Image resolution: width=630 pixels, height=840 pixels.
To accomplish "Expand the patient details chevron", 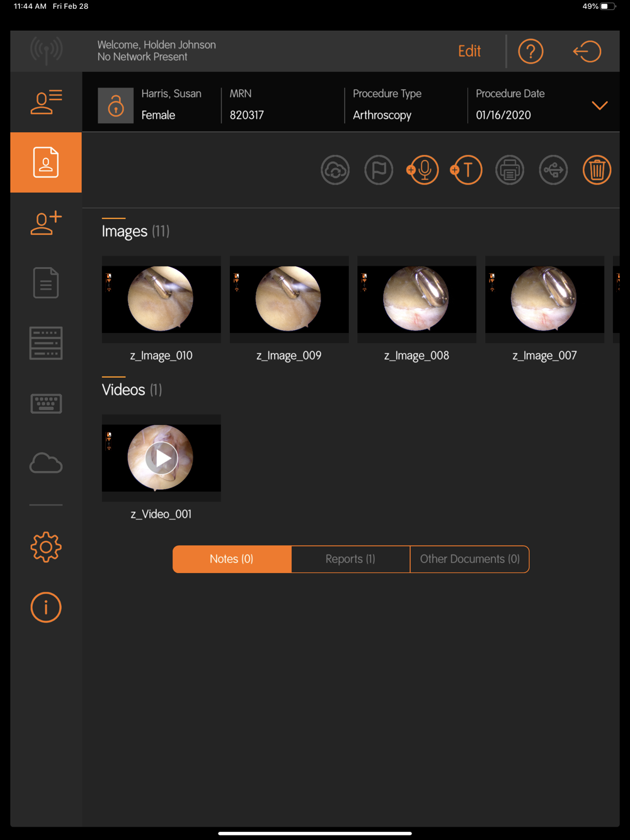I will [x=600, y=105].
